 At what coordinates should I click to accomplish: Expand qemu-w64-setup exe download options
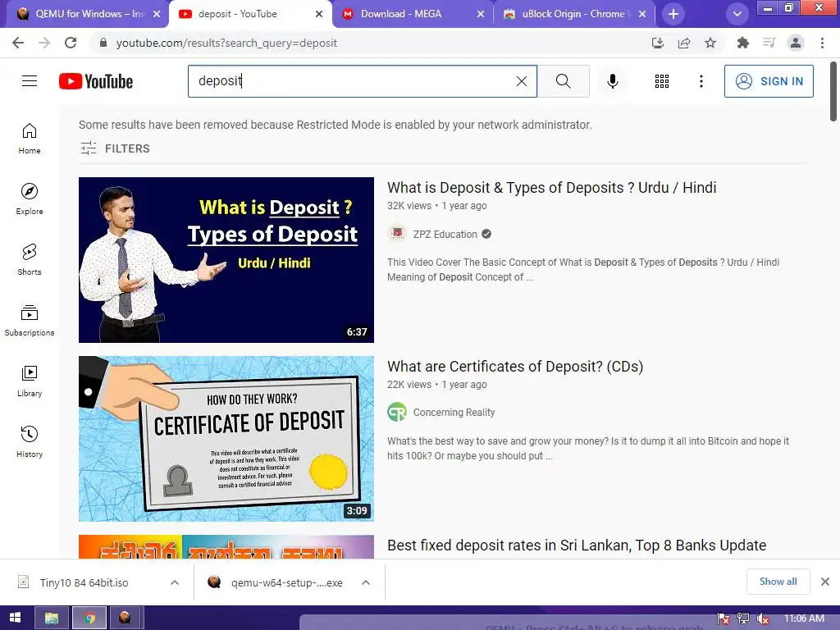click(x=366, y=582)
